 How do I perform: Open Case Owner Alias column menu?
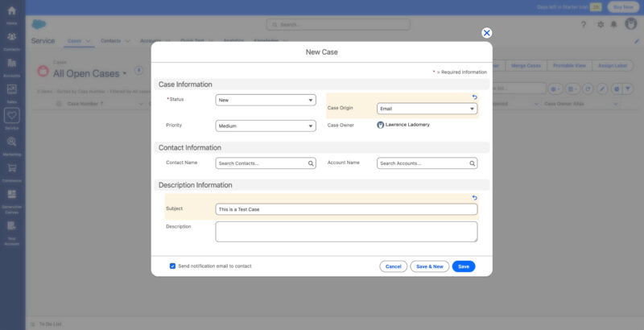[615, 104]
